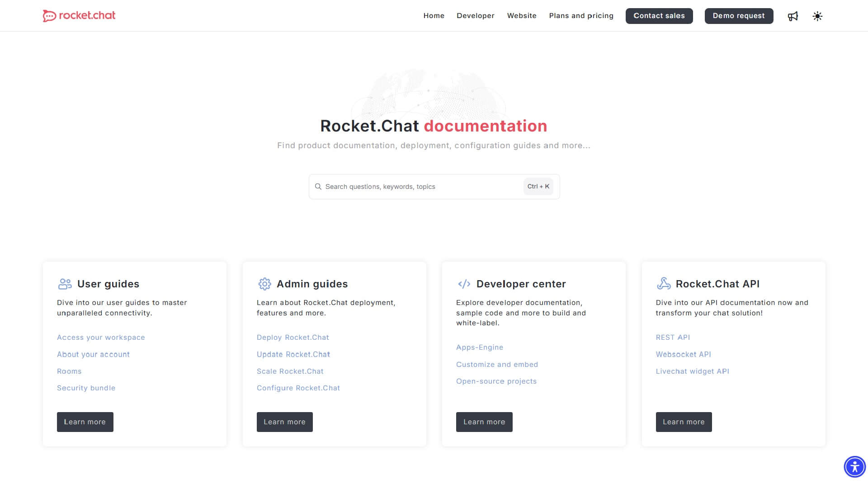Image resolution: width=868 pixels, height=488 pixels.
Task: Click the Admin guides heading
Action: point(312,284)
